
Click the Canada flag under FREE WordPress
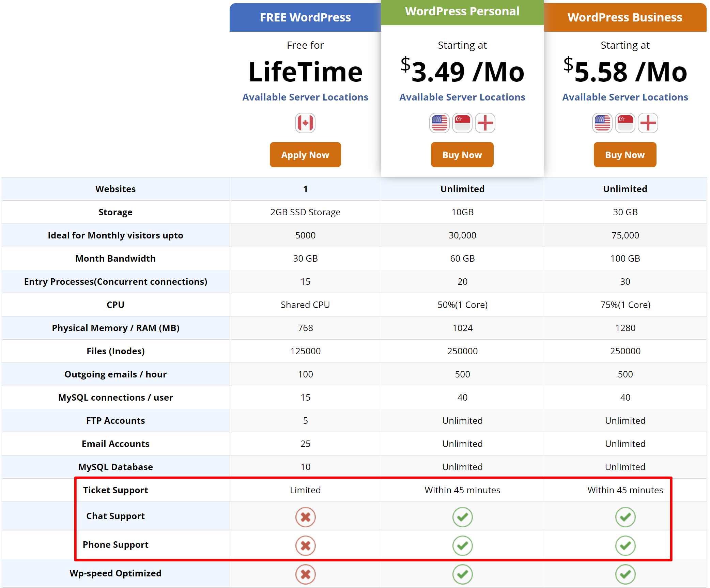(x=305, y=123)
